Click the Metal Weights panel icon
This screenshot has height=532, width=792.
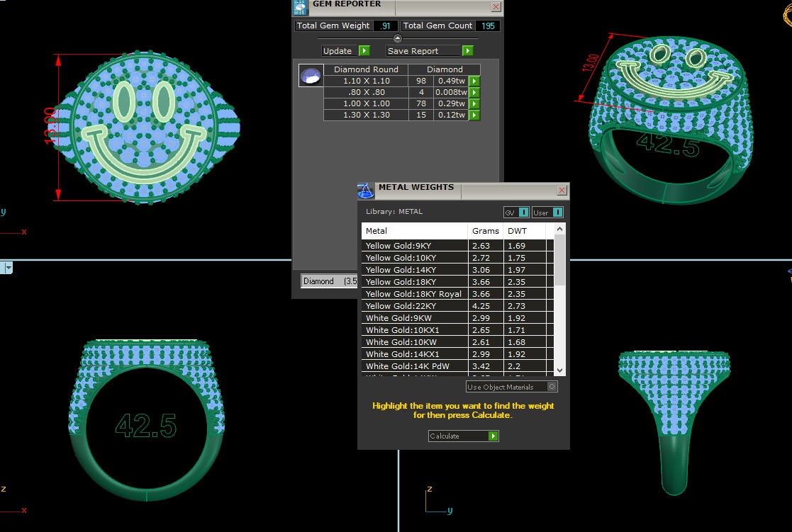tap(366, 191)
